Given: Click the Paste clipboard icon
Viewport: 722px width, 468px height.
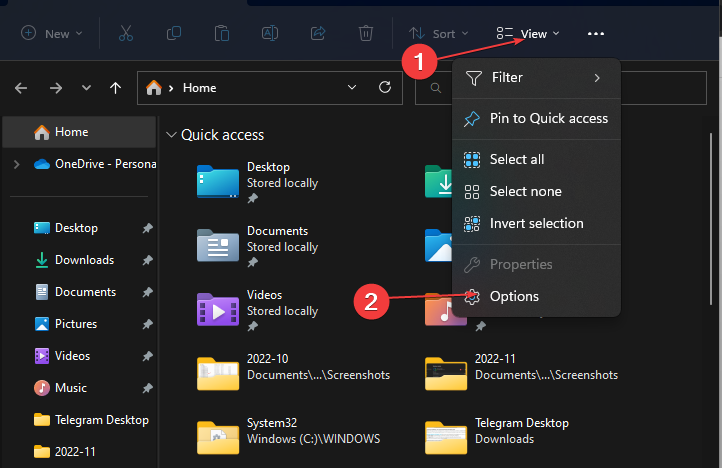Looking at the screenshot, I should pyautogui.click(x=222, y=34).
